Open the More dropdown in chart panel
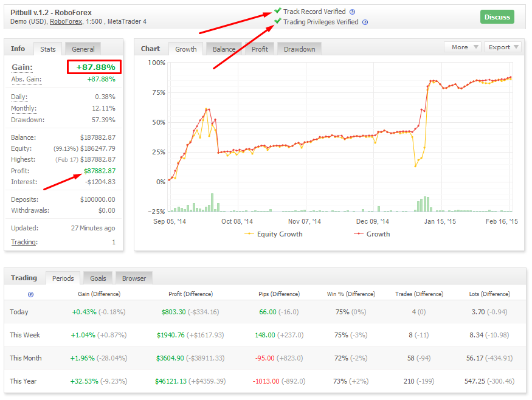 point(463,47)
